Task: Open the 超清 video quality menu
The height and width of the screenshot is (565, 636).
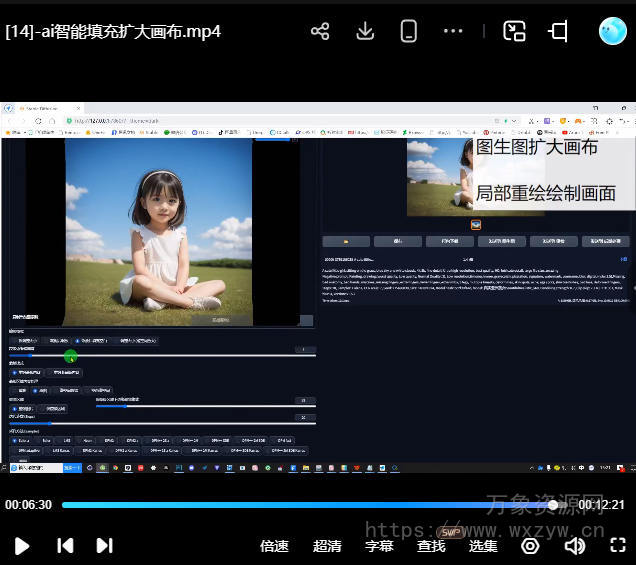Action: click(327, 545)
